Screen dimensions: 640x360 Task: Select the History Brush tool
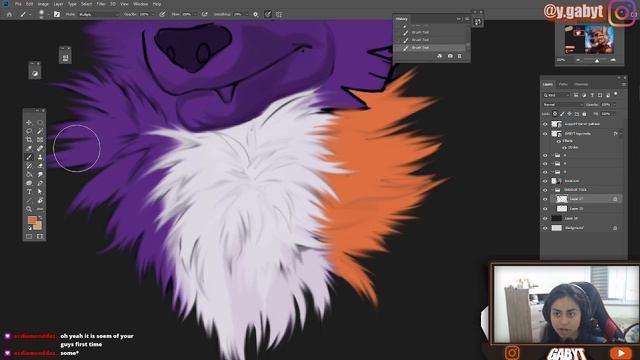pos(29,166)
